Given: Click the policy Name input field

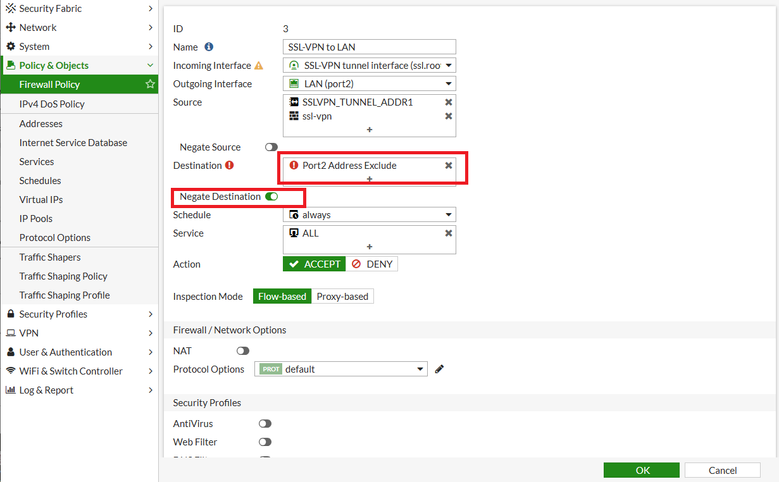Looking at the screenshot, I should (369, 47).
